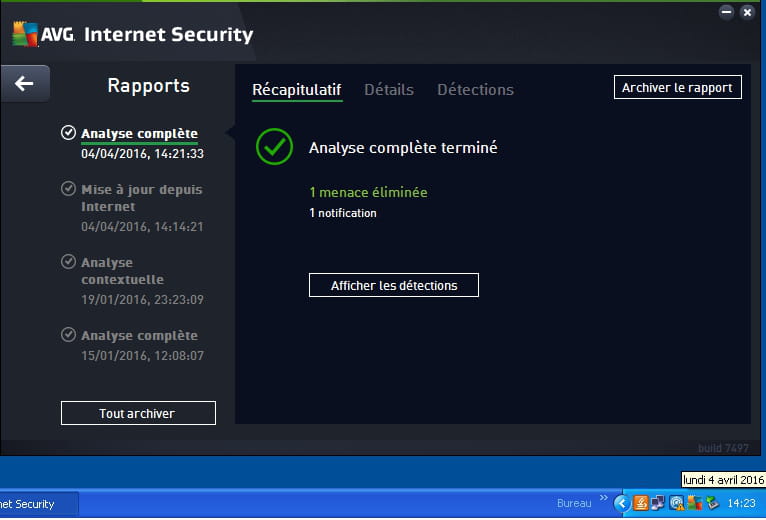Open the Détails tab
766x520 pixels.
(x=389, y=89)
